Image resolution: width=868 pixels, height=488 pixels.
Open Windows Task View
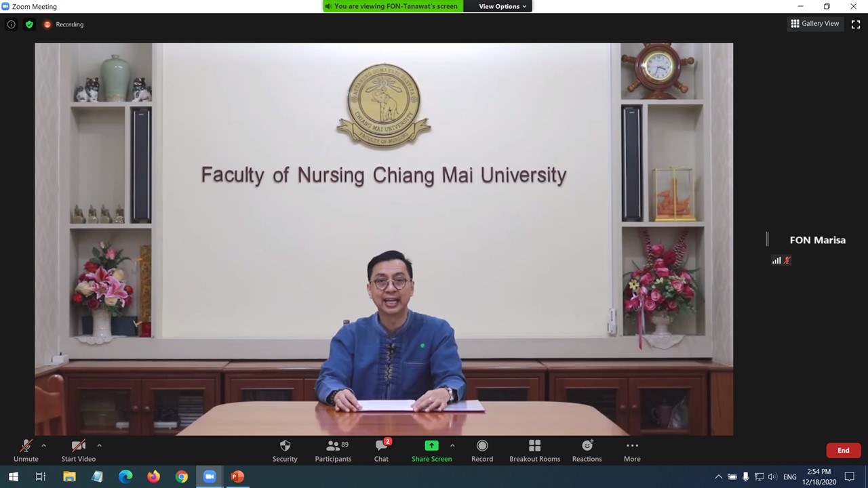click(41, 476)
